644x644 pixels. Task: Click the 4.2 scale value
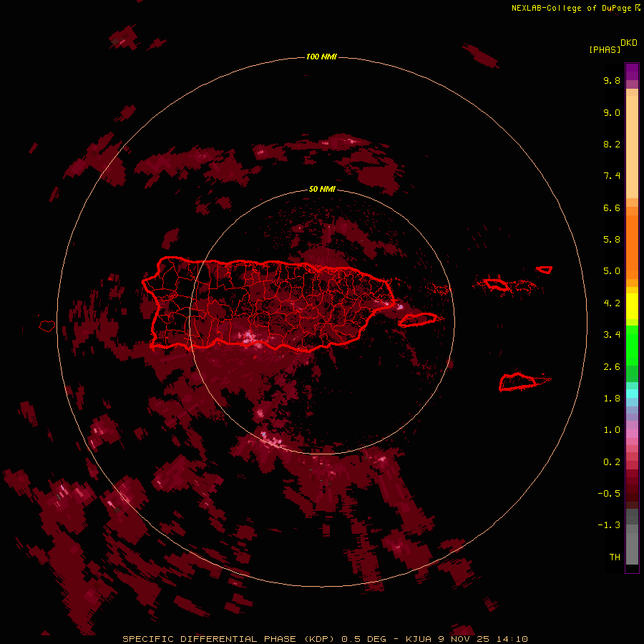[612, 303]
